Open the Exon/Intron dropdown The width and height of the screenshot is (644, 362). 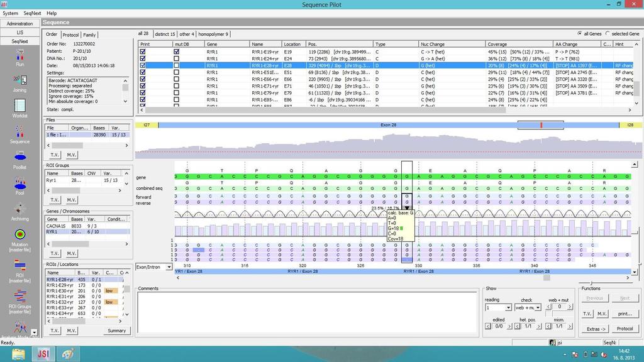pos(169,267)
